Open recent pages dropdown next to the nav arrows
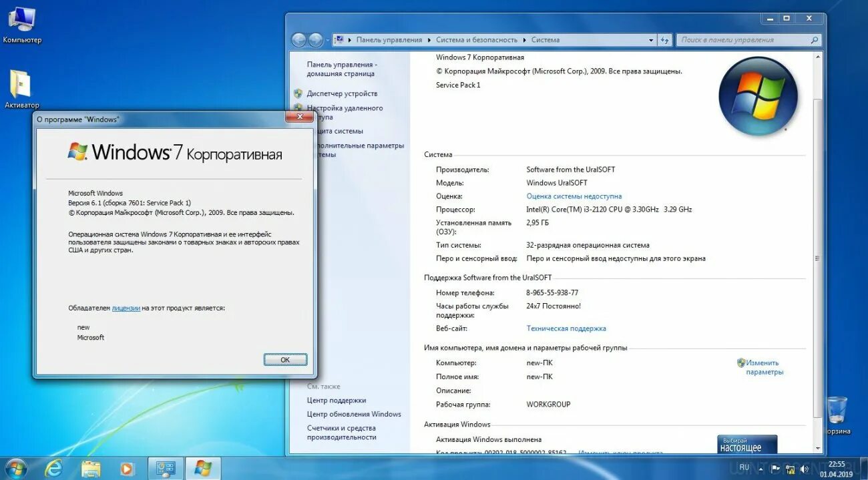The image size is (868, 480). point(327,40)
